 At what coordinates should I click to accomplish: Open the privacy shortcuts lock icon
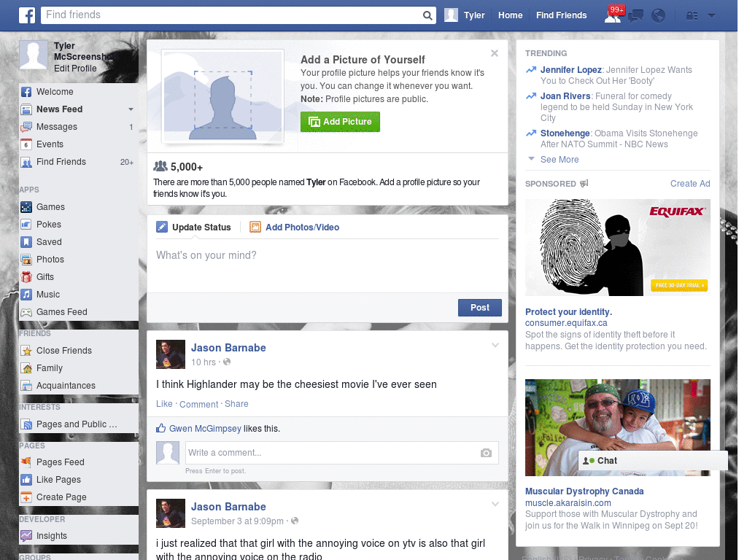click(692, 16)
